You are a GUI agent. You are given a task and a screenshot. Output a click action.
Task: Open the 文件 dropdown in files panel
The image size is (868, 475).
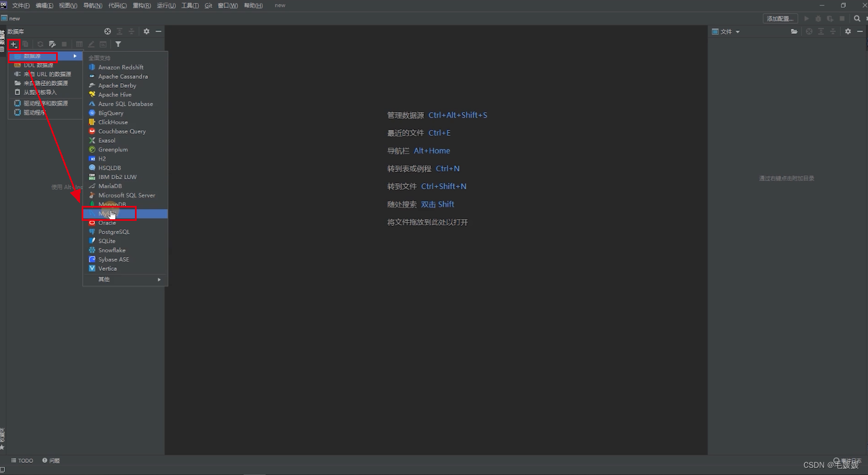point(726,32)
